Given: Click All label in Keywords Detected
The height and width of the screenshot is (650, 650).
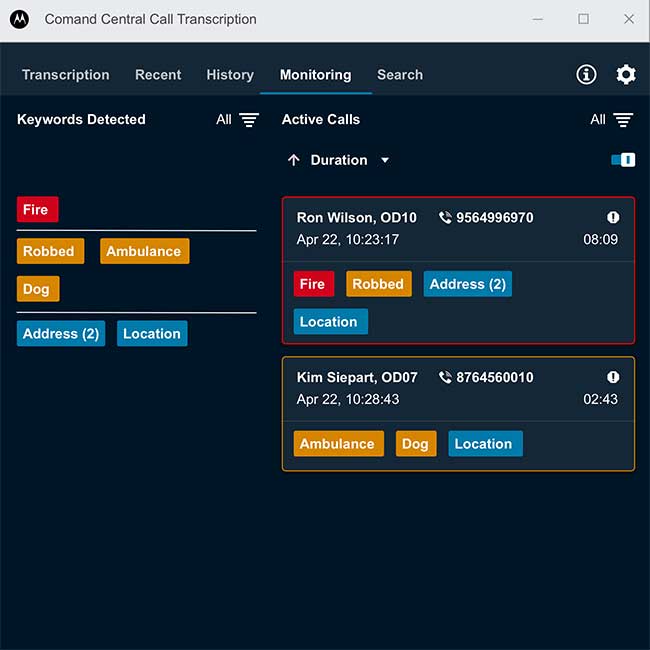Looking at the screenshot, I should pos(223,120).
